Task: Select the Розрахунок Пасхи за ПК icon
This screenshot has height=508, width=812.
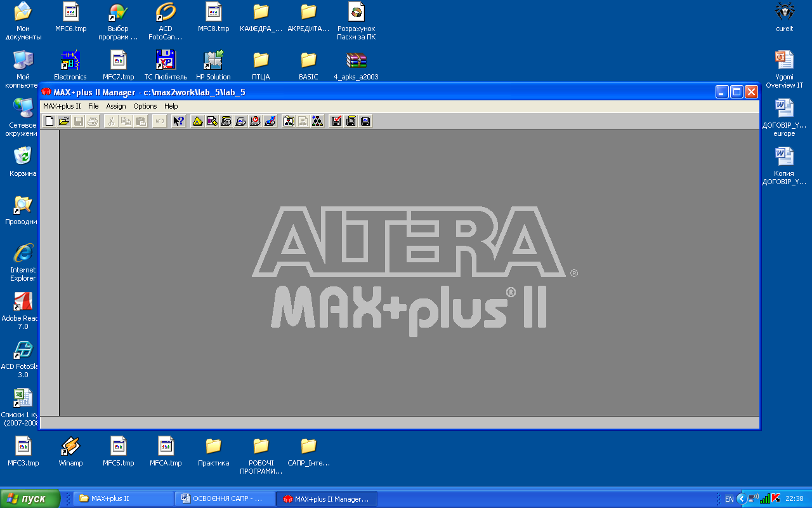Action: point(356,22)
